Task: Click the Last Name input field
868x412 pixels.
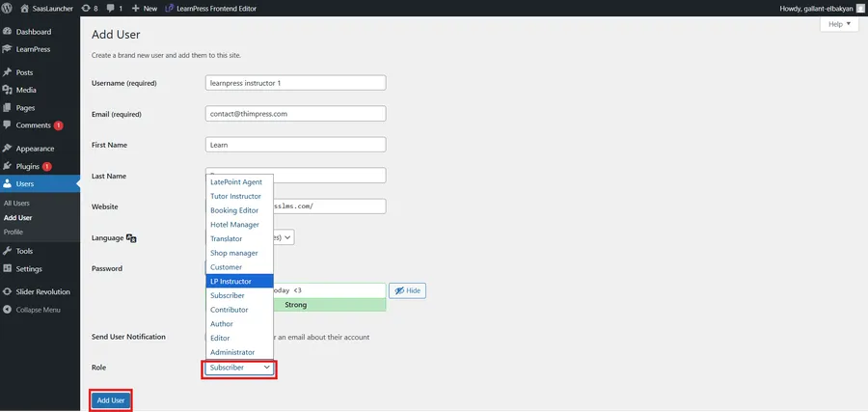Action: [295, 176]
